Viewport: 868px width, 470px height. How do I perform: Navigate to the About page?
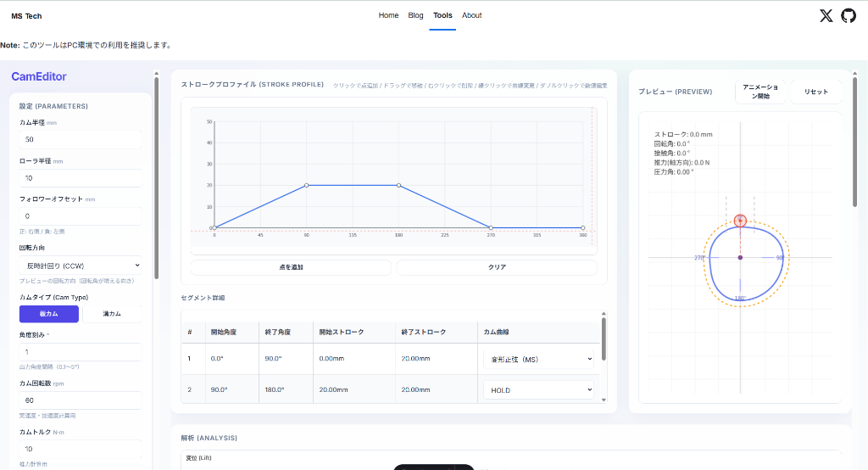pos(472,15)
